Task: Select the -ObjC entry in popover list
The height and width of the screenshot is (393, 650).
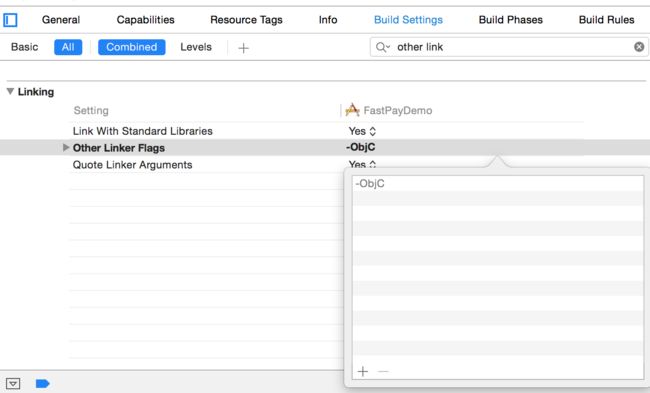Action: click(x=498, y=184)
